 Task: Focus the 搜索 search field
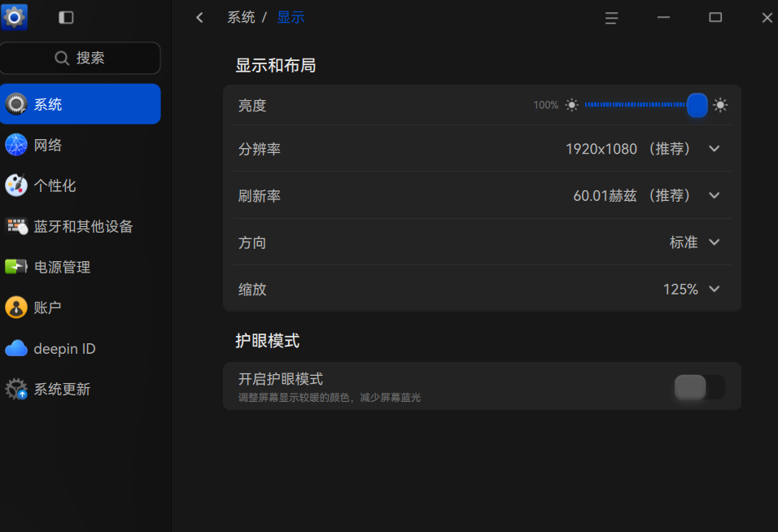(x=81, y=58)
